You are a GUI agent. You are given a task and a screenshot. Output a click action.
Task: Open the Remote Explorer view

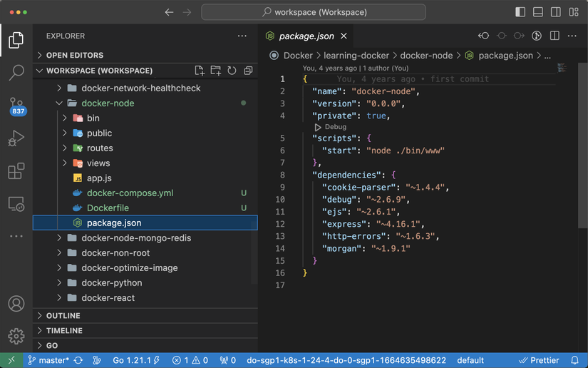16,205
